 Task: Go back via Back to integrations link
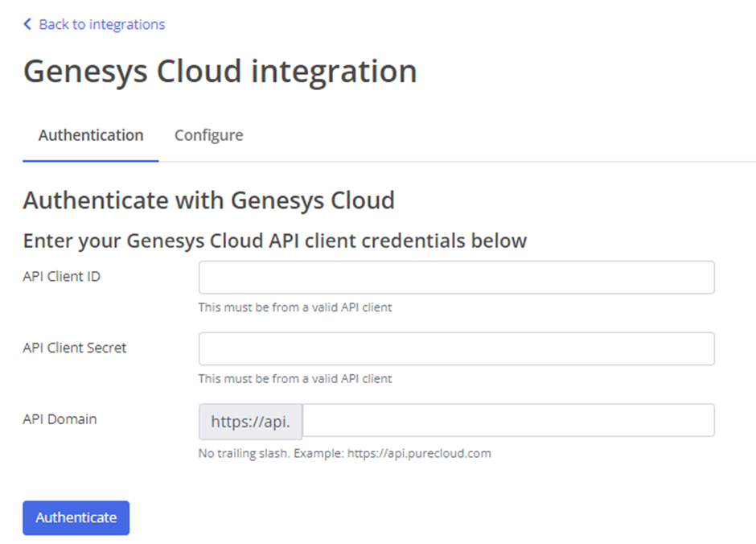point(101,24)
